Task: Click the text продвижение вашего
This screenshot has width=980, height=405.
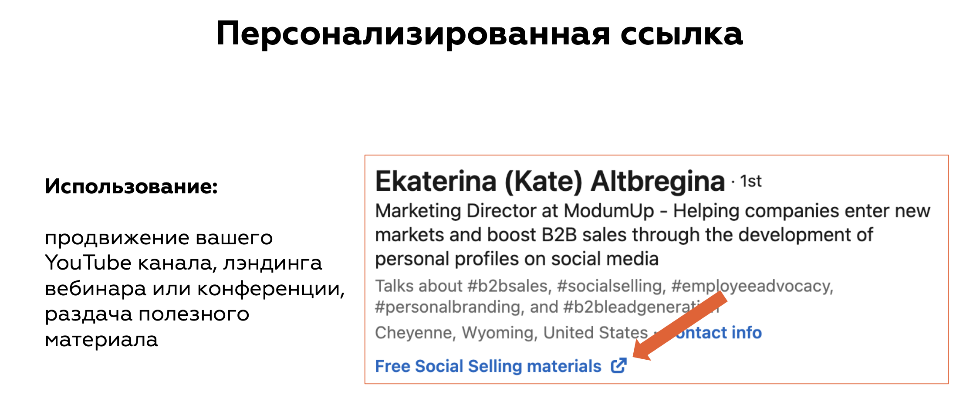Action: click(159, 238)
